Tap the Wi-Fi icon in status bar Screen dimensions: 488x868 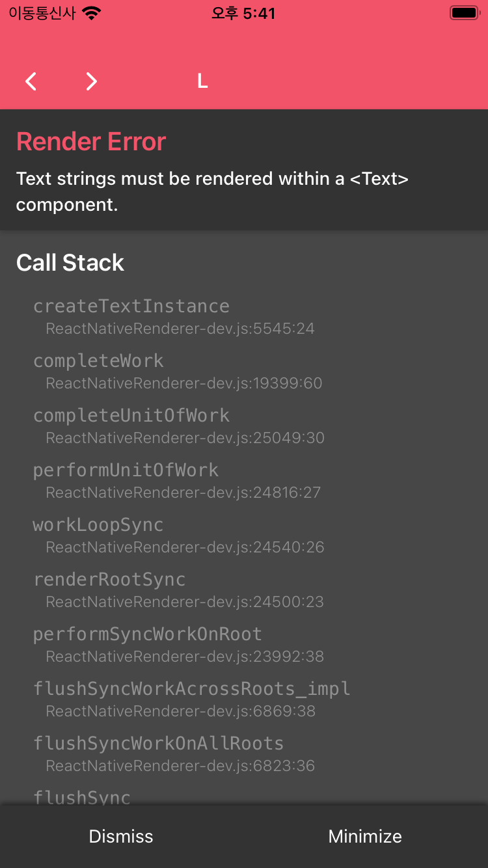[x=92, y=13]
